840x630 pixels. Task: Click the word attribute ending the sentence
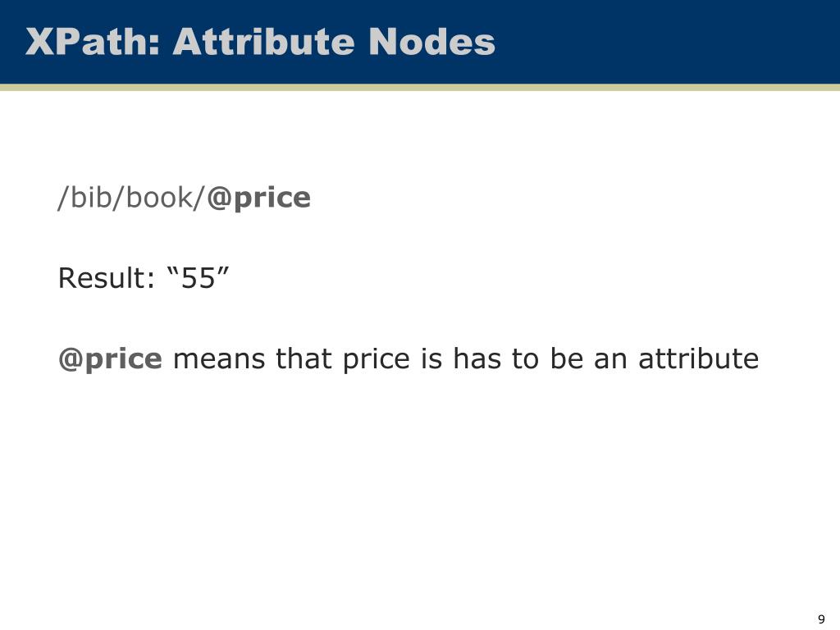699,359
